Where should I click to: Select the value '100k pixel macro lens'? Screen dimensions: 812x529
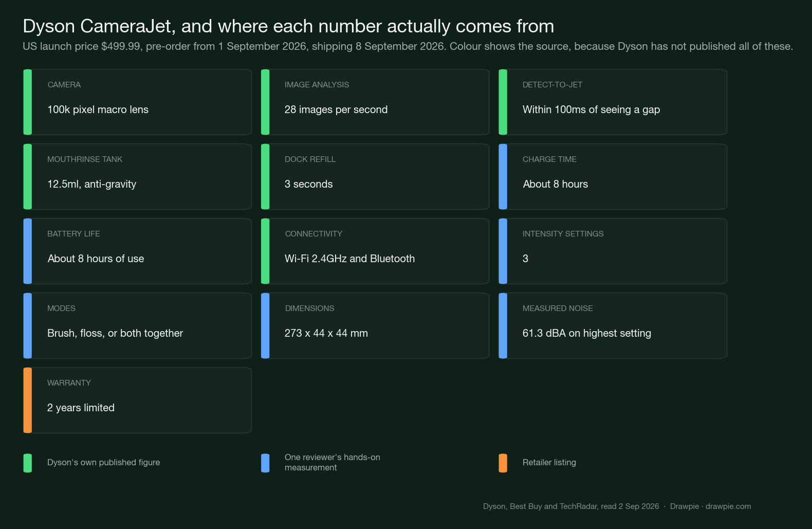98,110
